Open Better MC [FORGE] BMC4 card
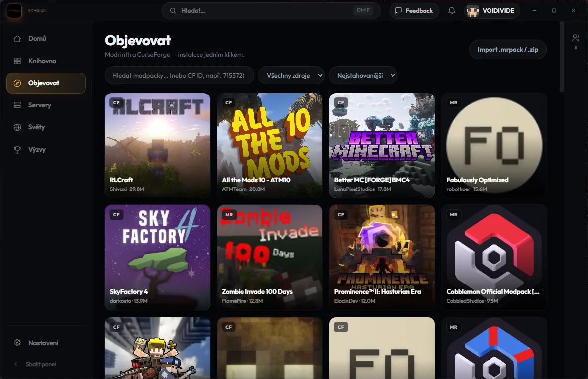 point(382,145)
